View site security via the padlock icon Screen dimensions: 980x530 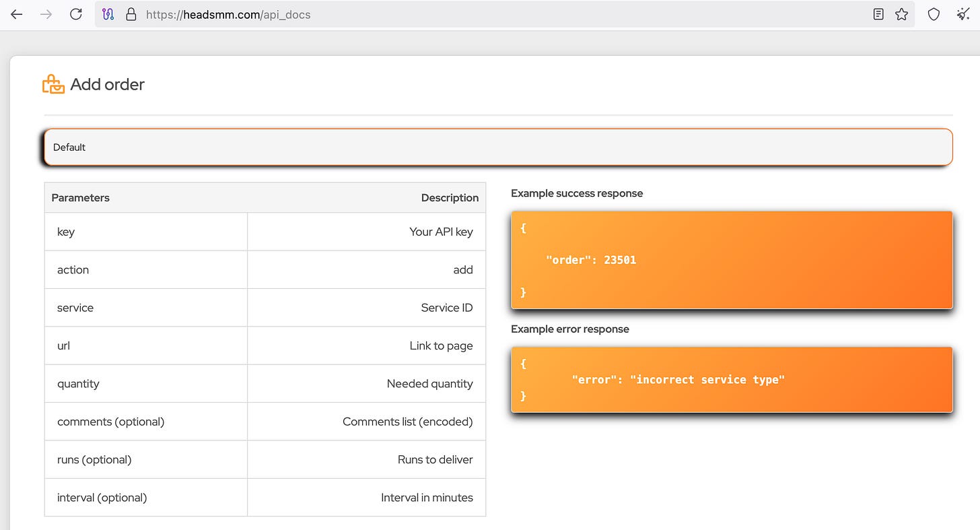(131, 14)
